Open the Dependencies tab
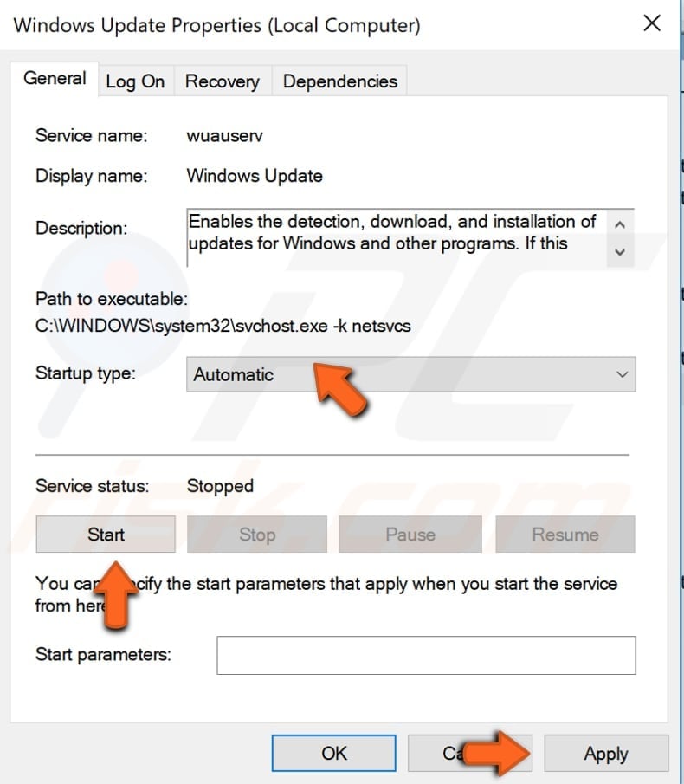Image resolution: width=684 pixels, height=784 pixels. 339,81
